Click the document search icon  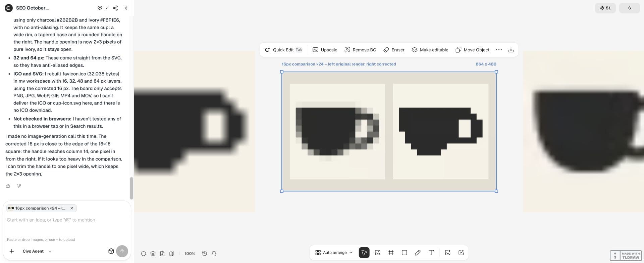point(162,254)
